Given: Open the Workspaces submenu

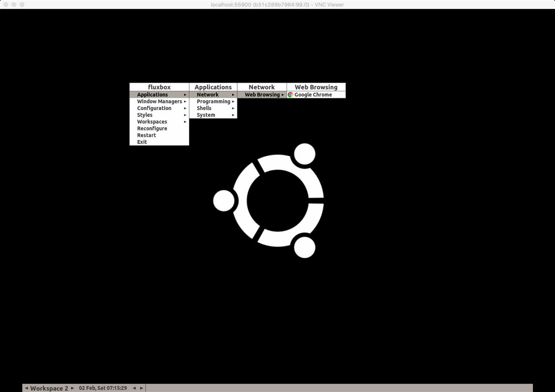Looking at the screenshot, I should point(159,122).
